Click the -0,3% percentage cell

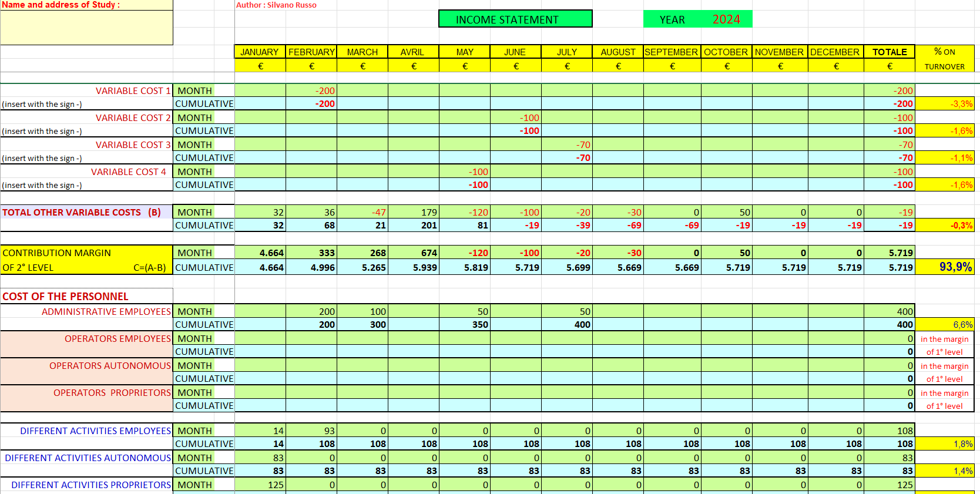coord(945,225)
